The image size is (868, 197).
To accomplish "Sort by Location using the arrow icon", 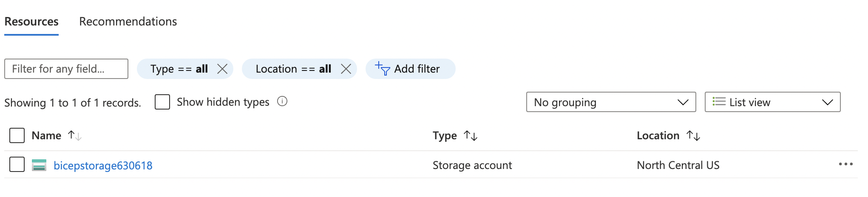I will click(693, 135).
